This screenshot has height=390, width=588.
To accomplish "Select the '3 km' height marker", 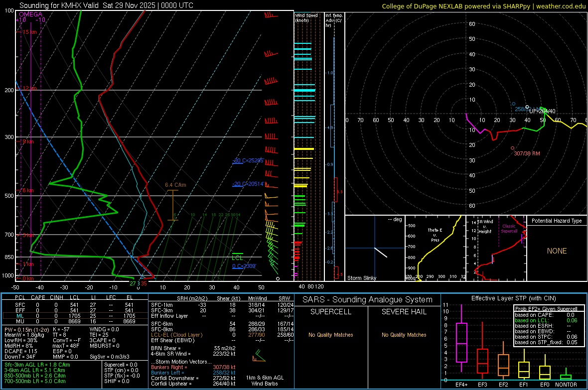I will [x=28, y=235].
